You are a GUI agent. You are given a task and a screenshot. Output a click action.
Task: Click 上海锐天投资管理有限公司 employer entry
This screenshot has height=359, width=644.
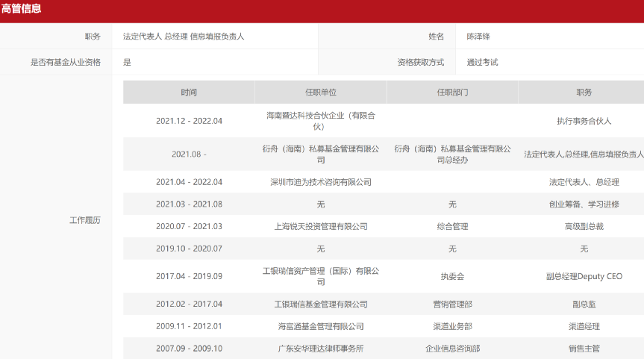321,226
